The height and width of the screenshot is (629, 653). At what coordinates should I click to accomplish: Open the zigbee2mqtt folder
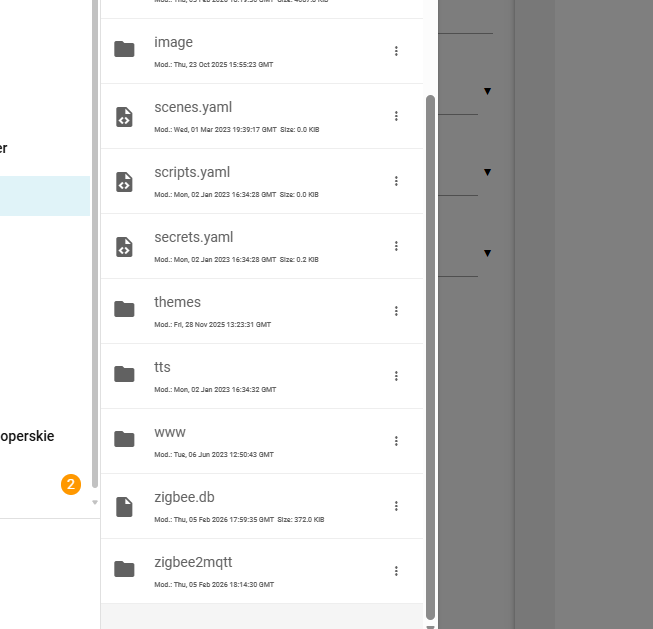pos(192,562)
